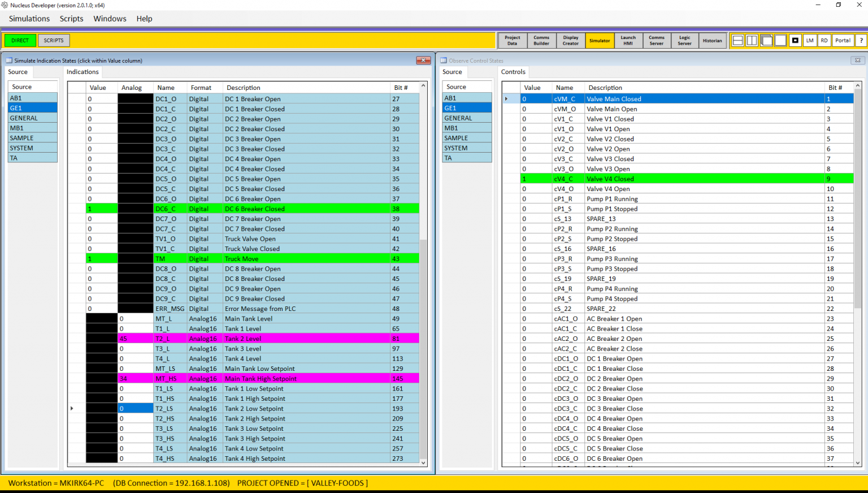Launch HMI from the toolbar

(x=628, y=40)
